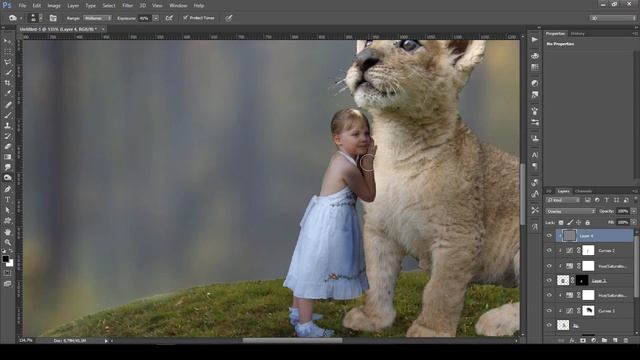Select the Lasso tool

[x=7, y=62]
